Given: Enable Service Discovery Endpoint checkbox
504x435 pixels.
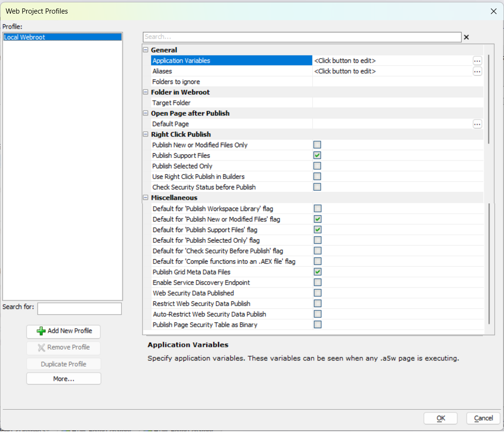Looking at the screenshot, I should (x=317, y=282).
